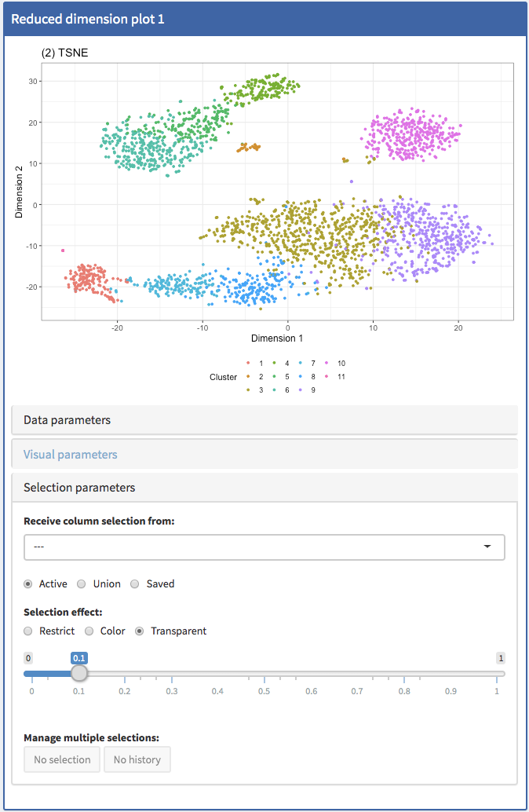Screen dimensions: 529x812
Task: Click the Cluster 9 legend marker
Action: (300, 390)
